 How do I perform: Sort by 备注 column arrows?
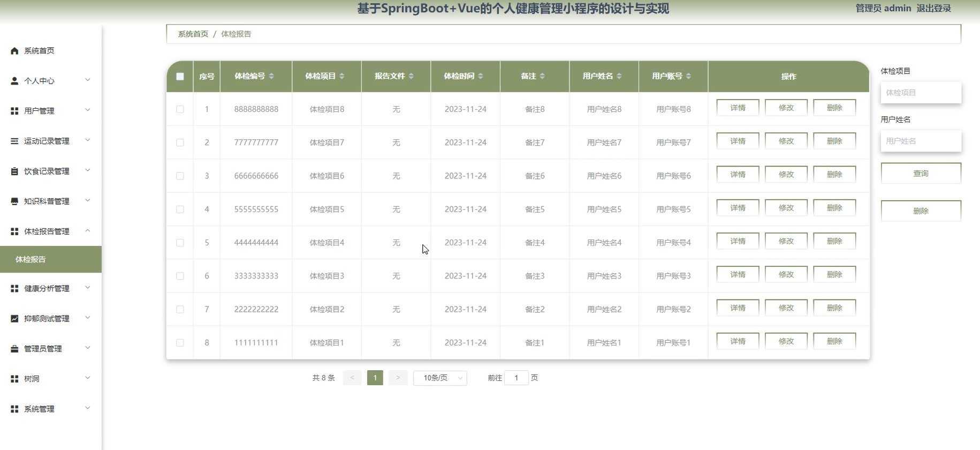(542, 76)
